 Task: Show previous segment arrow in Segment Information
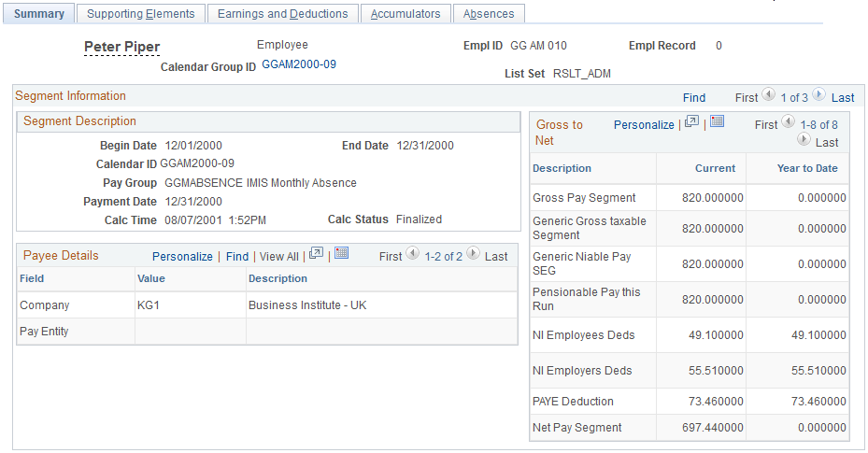(x=768, y=94)
